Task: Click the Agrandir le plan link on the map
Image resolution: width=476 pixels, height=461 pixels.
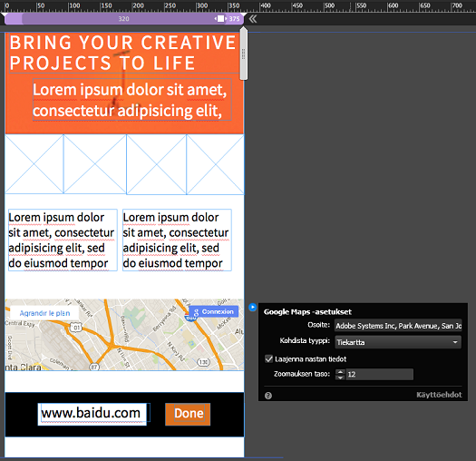Action: [x=44, y=313]
